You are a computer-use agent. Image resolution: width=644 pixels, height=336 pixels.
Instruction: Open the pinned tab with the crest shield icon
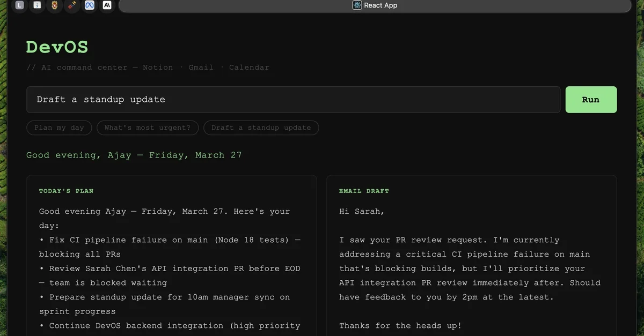coord(54,5)
